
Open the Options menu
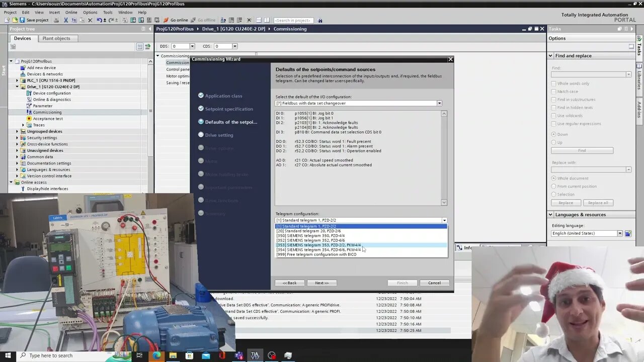tap(90, 12)
